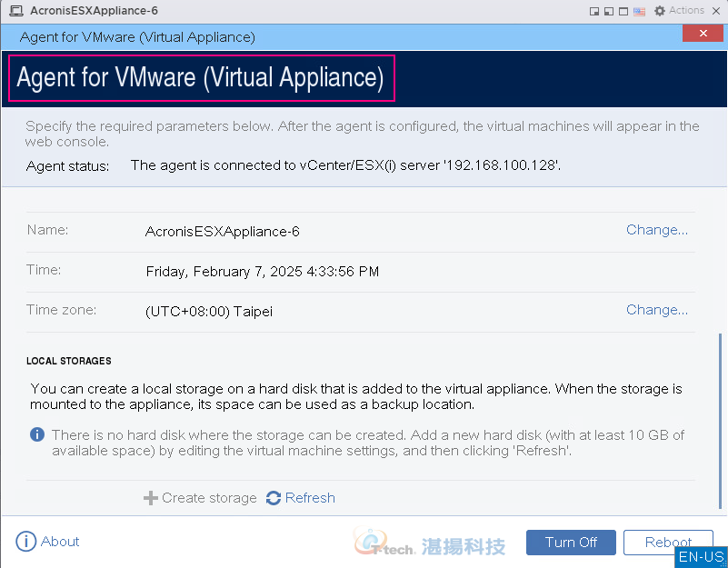Open the Actions gear menu

click(679, 10)
